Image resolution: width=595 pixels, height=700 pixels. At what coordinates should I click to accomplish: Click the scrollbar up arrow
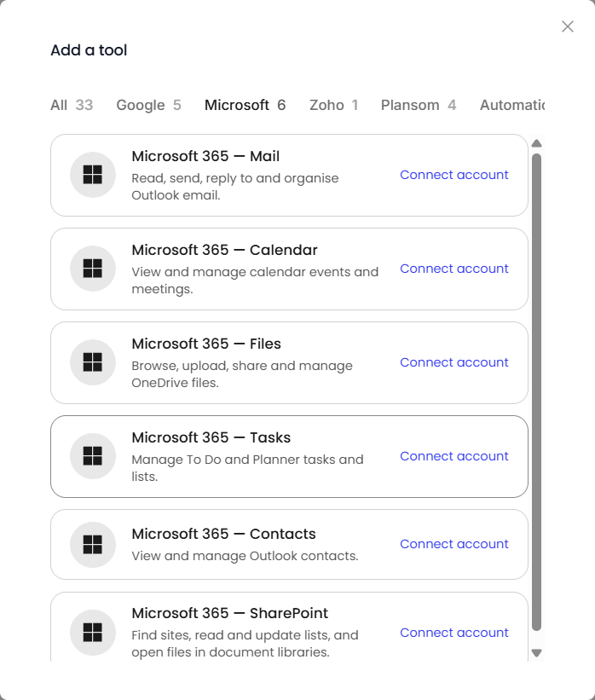536,143
